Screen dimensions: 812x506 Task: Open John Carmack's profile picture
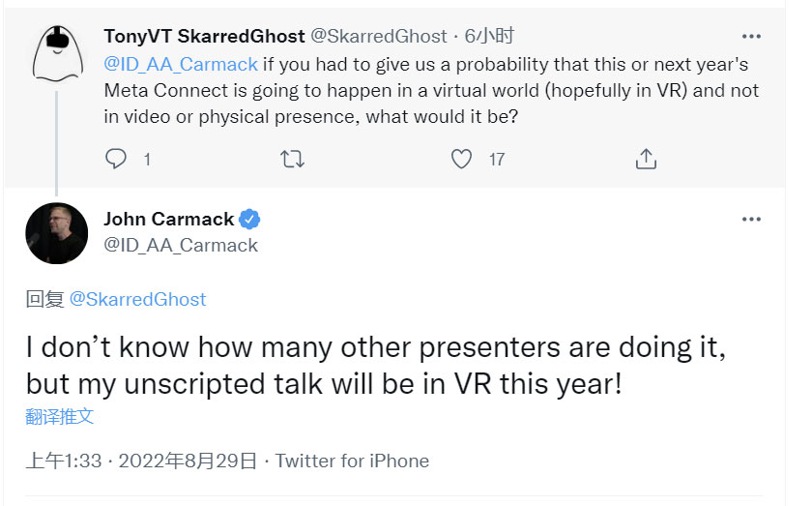pyautogui.click(x=56, y=233)
